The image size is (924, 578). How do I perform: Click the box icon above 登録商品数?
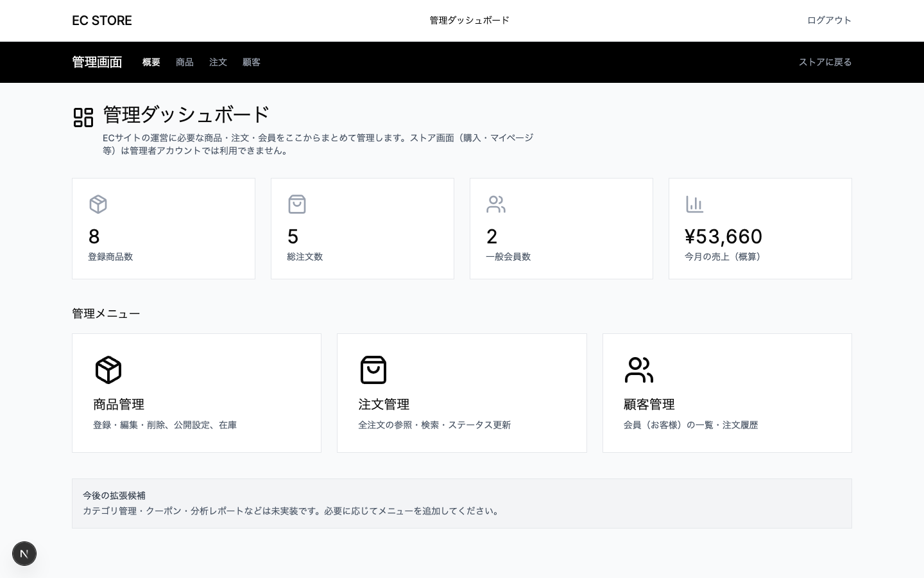click(98, 204)
